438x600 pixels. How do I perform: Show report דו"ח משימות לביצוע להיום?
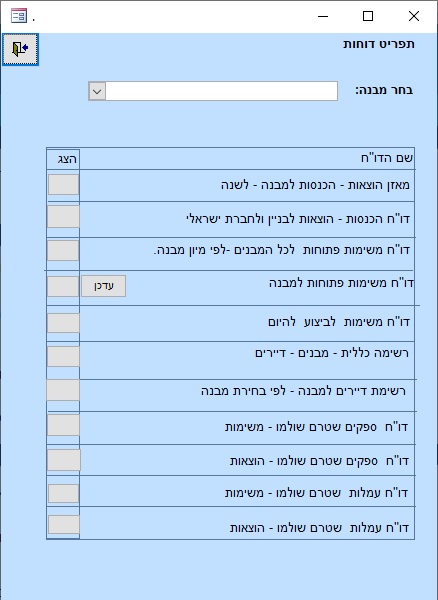64,323
